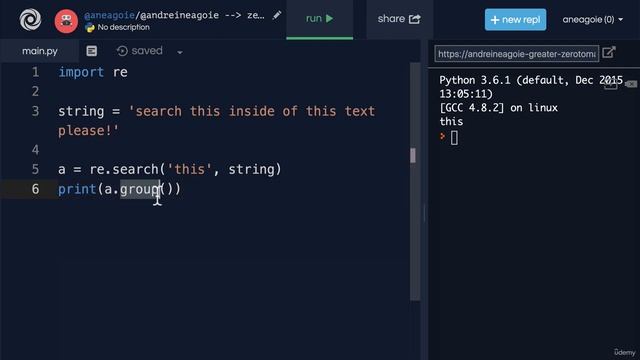This screenshot has height=360, width=640.
Task: Click the pencil edit-name icon
Action: coord(277,16)
